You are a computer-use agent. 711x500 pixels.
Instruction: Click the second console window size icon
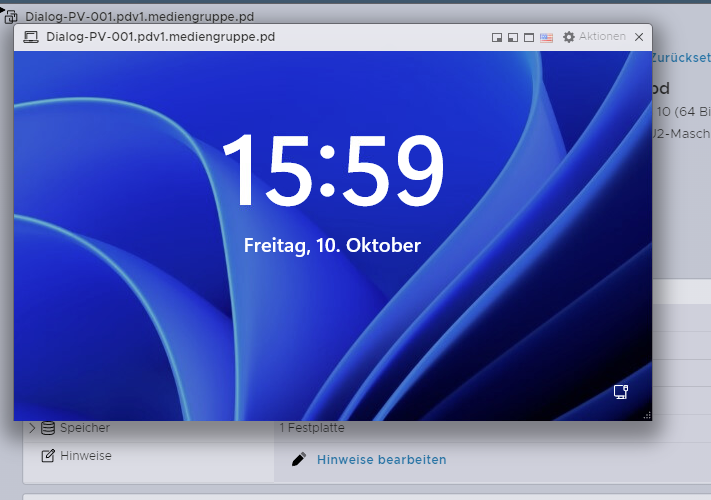tap(512, 37)
